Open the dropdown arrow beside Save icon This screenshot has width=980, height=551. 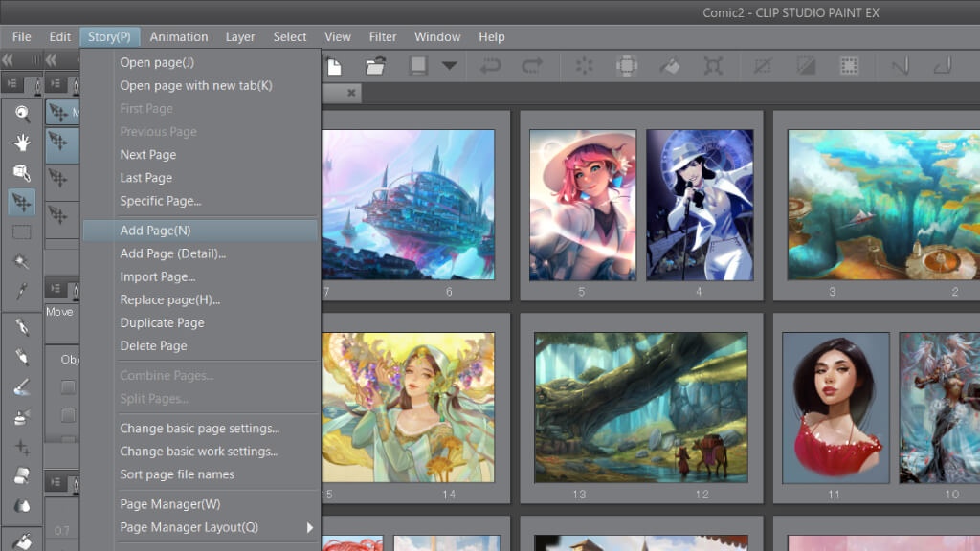[448, 66]
